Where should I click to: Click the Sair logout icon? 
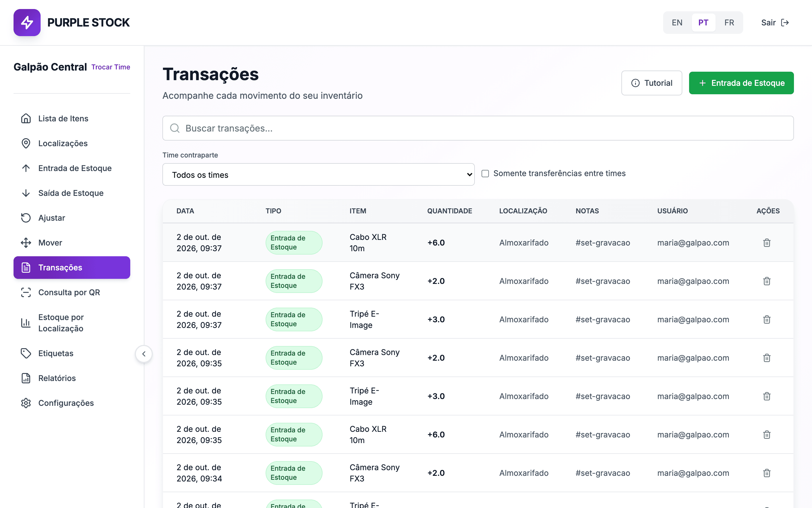click(x=785, y=23)
